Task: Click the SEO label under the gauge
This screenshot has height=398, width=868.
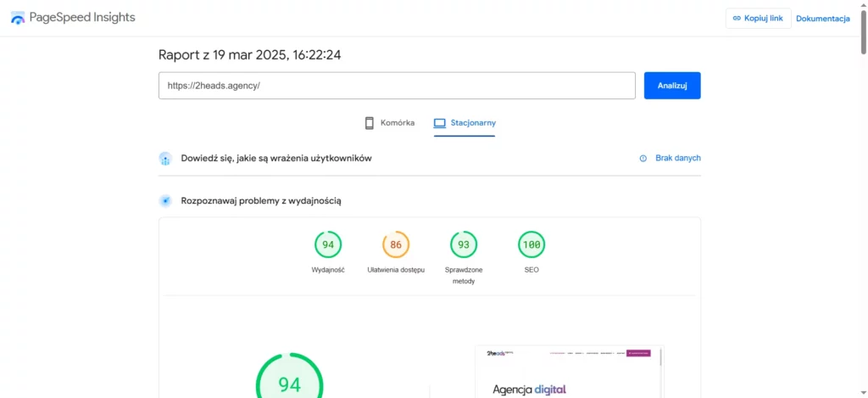Action: (531, 270)
